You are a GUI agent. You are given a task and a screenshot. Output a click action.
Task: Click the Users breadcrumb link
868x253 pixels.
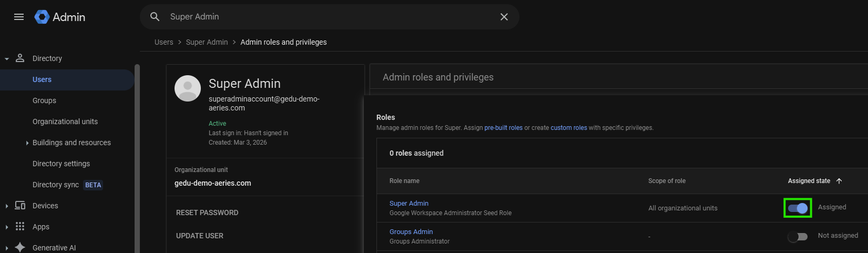tap(164, 42)
